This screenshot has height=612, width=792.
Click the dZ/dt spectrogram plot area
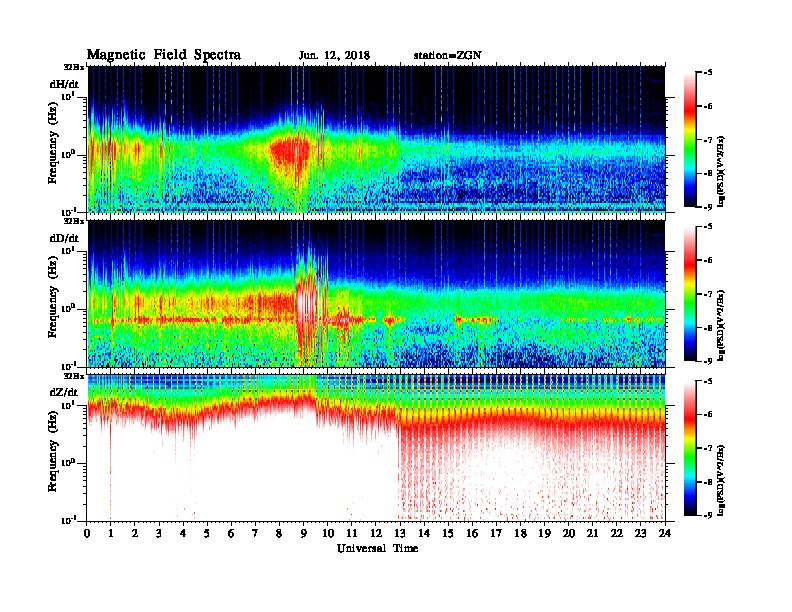(x=376, y=448)
